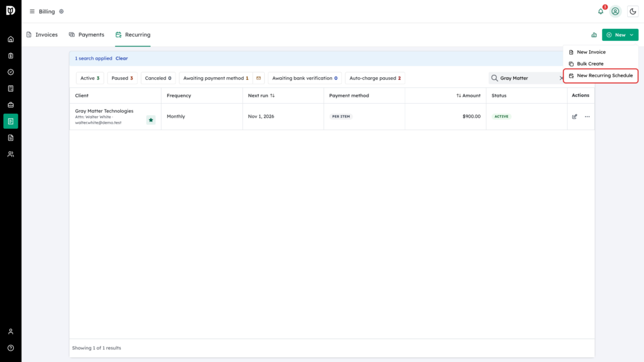The image size is (644, 362).
Task: Open the help question mark icon
Action: coord(11,348)
